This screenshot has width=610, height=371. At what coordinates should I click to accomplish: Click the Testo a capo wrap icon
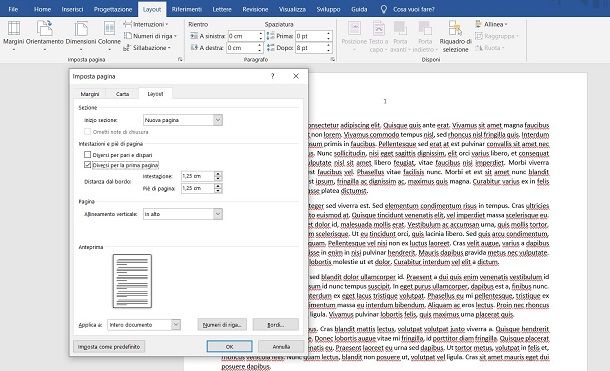click(x=378, y=37)
